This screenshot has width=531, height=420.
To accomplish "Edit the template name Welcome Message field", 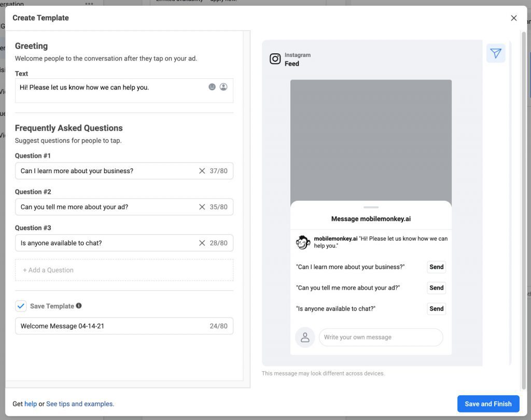I will (124, 326).
